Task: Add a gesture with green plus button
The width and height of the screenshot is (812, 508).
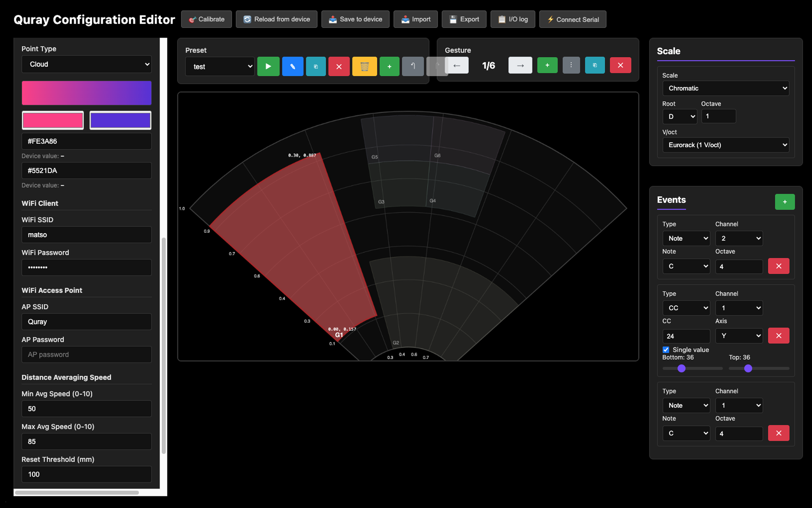Action: pyautogui.click(x=547, y=65)
